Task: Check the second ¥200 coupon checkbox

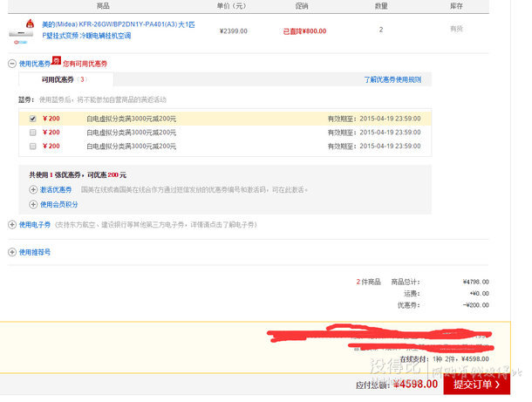Action: click(33, 133)
